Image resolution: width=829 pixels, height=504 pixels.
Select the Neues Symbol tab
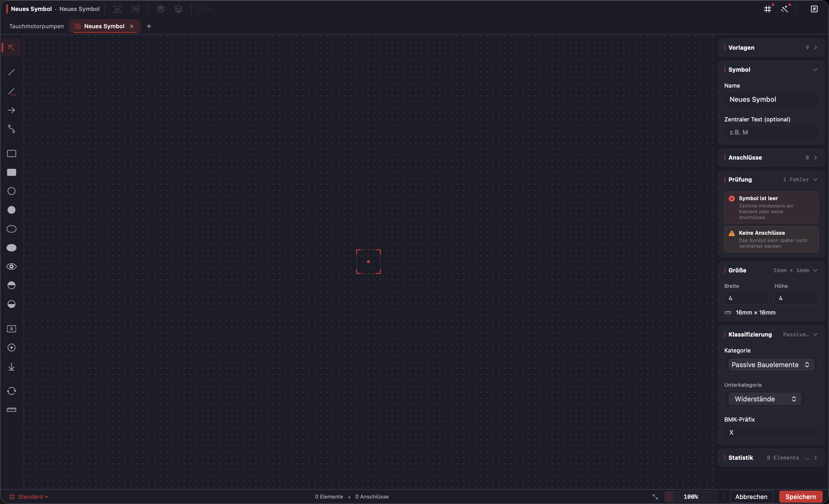pyautogui.click(x=104, y=26)
